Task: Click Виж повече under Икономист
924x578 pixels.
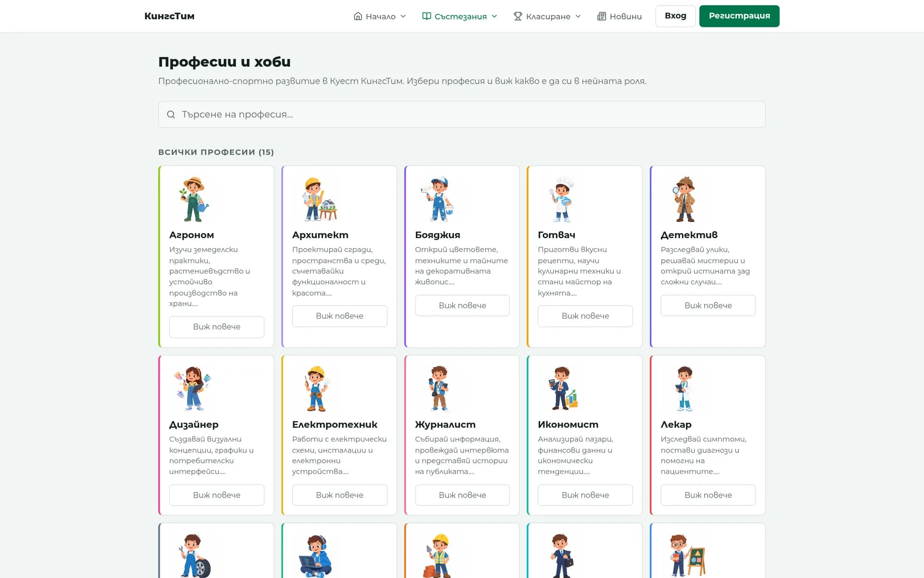Action: 585,495
